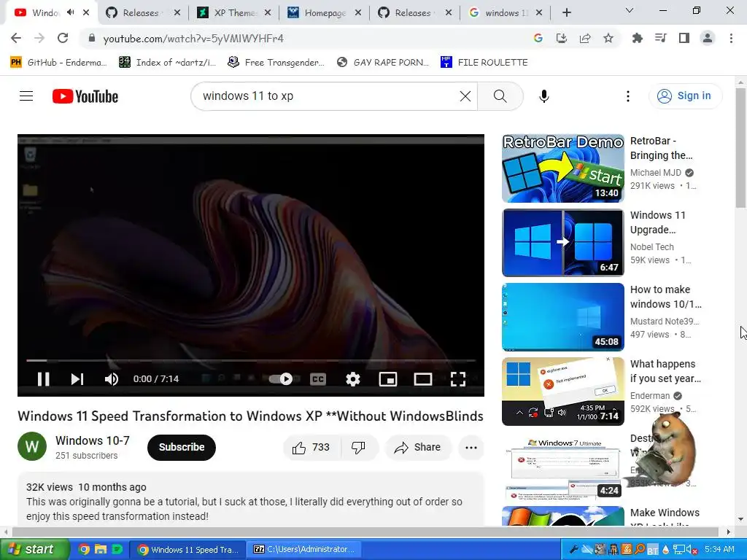This screenshot has height=560, width=747.
Task: Click the share page icon in address bar
Action: click(x=585, y=38)
